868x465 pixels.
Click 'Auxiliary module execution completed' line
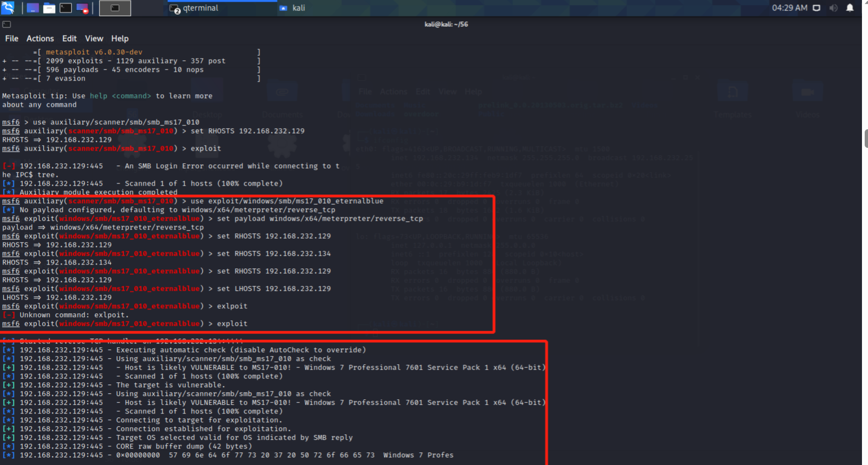coord(99,192)
